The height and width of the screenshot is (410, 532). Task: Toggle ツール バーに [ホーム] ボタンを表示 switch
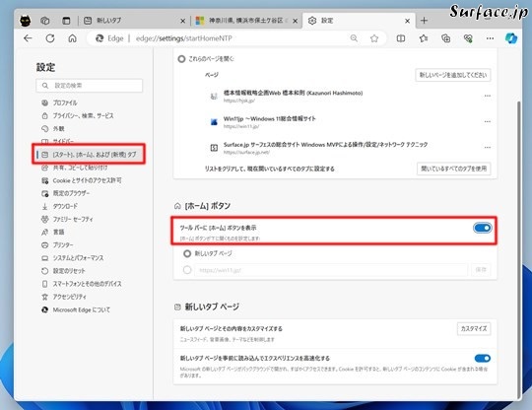click(x=482, y=228)
